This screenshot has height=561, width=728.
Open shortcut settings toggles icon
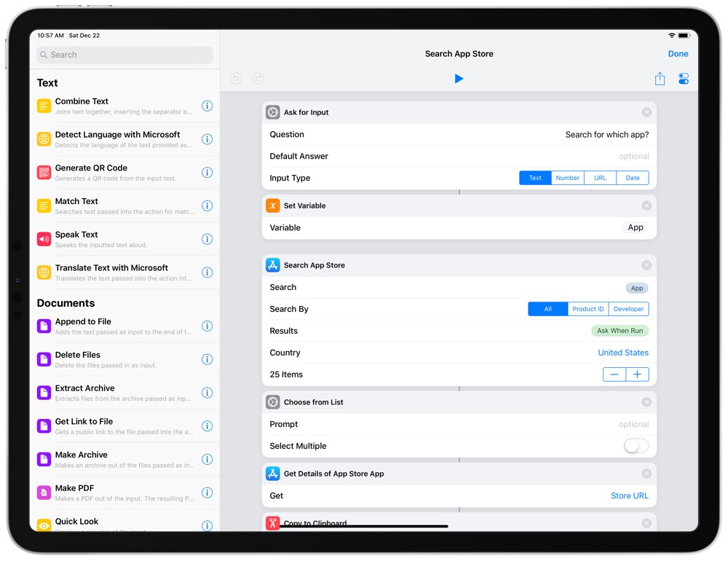(684, 79)
